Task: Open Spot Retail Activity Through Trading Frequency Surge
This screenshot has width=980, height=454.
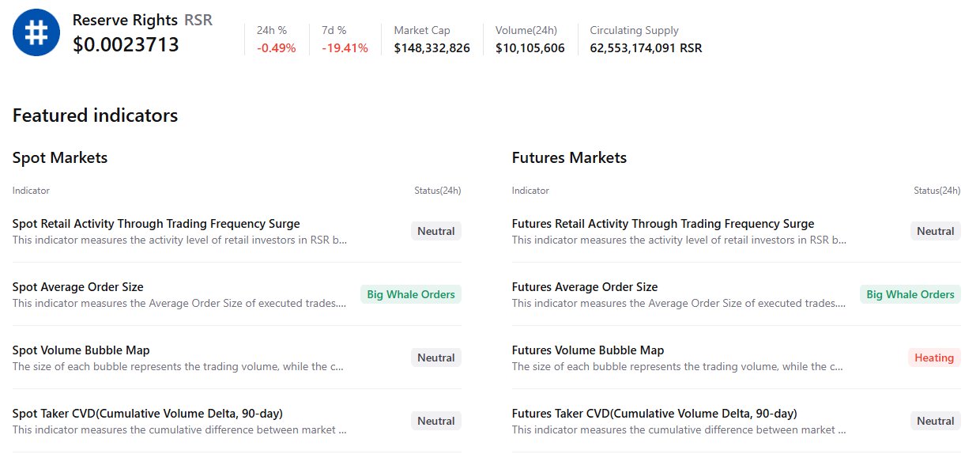Action: click(156, 224)
